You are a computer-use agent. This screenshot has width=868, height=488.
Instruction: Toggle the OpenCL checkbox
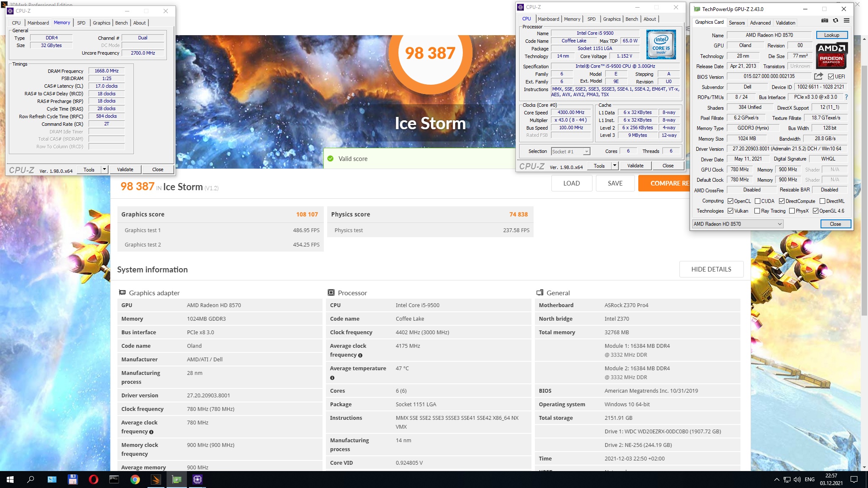pos(730,201)
